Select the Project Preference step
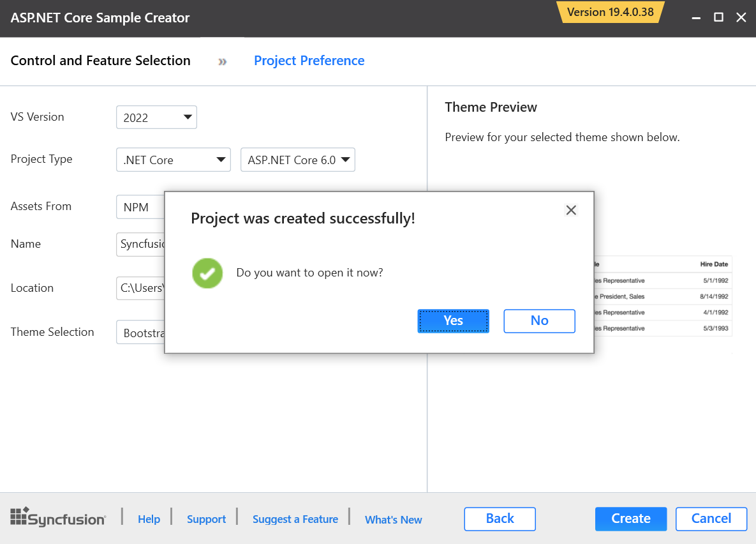The image size is (756, 544). pyautogui.click(x=309, y=61)
